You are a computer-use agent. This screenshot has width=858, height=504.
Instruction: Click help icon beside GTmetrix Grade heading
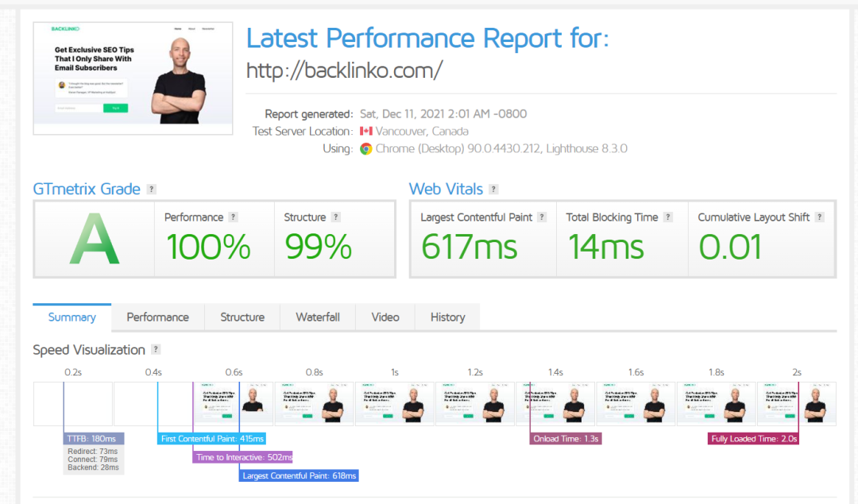point(152,190)
